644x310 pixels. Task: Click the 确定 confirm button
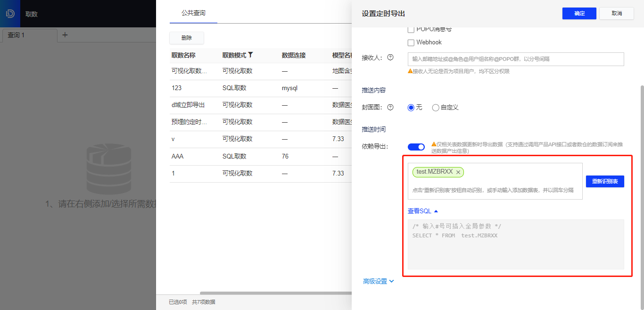[579, 13]
